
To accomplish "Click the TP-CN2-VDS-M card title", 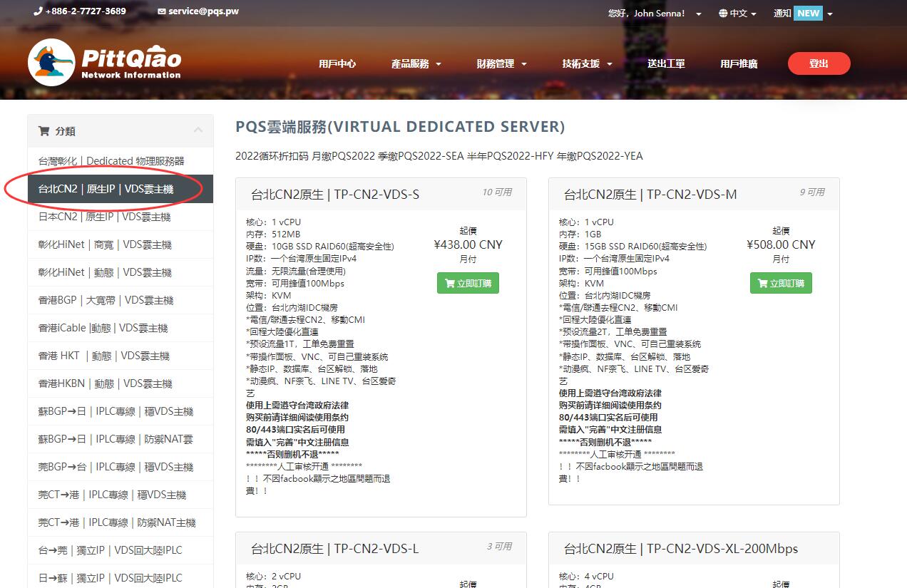I will [x=650, y=195].
